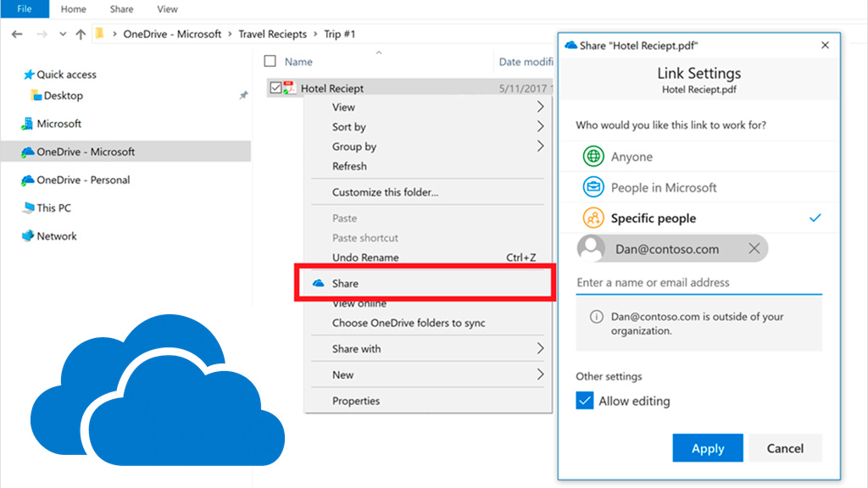Open Network in navigation pane
This screenshot has width=868, height=488.
(x=57, y=236)
